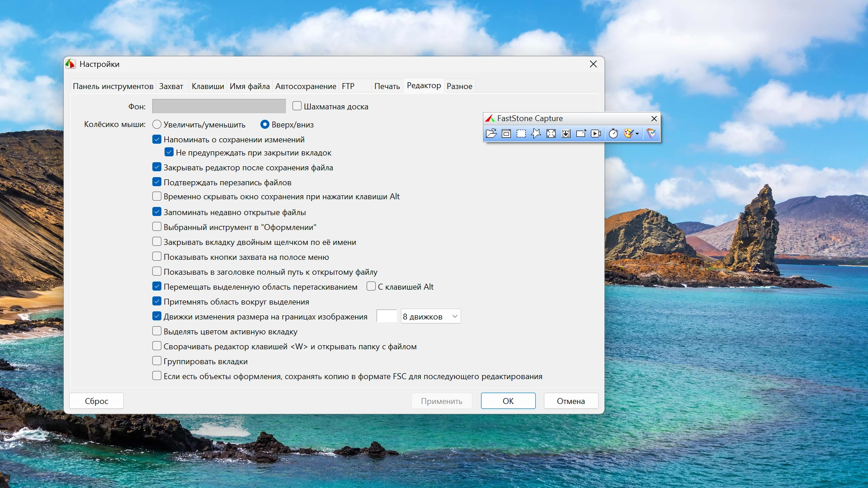
Task: Enable the Шахматная доска checkbox
Action: click(x=297, y=106)
